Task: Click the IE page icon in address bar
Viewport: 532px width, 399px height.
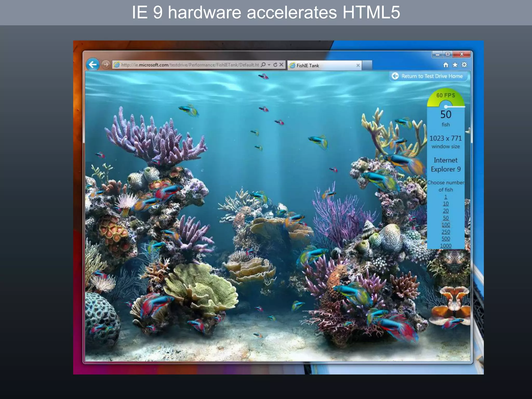Action: pos(117,65)
